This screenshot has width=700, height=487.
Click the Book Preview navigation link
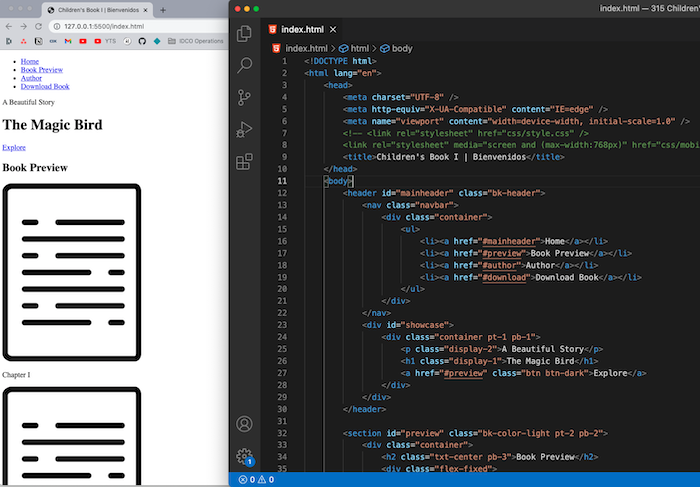pos(42,70)
